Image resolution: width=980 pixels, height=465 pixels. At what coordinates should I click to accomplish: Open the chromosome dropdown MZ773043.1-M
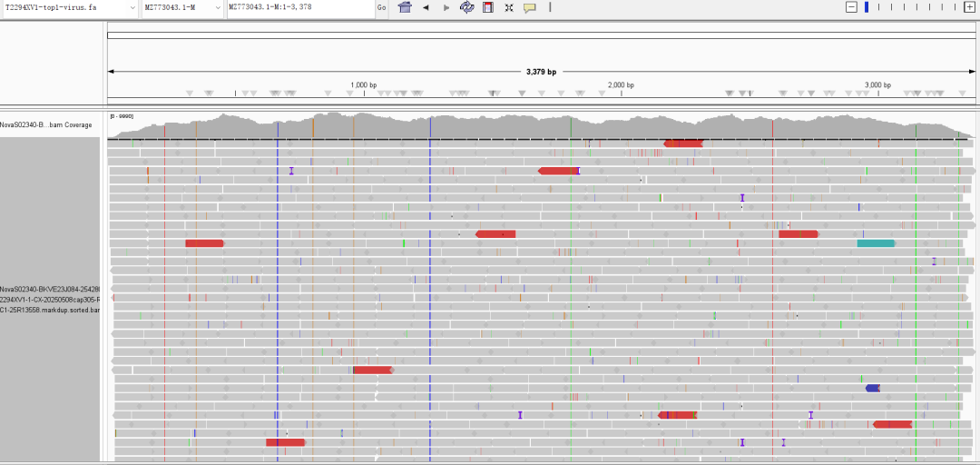point(183,7)
